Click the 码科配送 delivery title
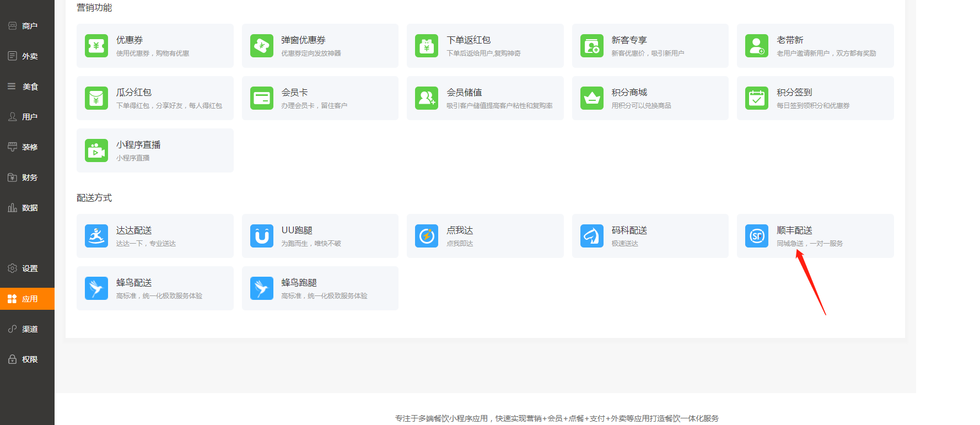 (x=629, y=230)
